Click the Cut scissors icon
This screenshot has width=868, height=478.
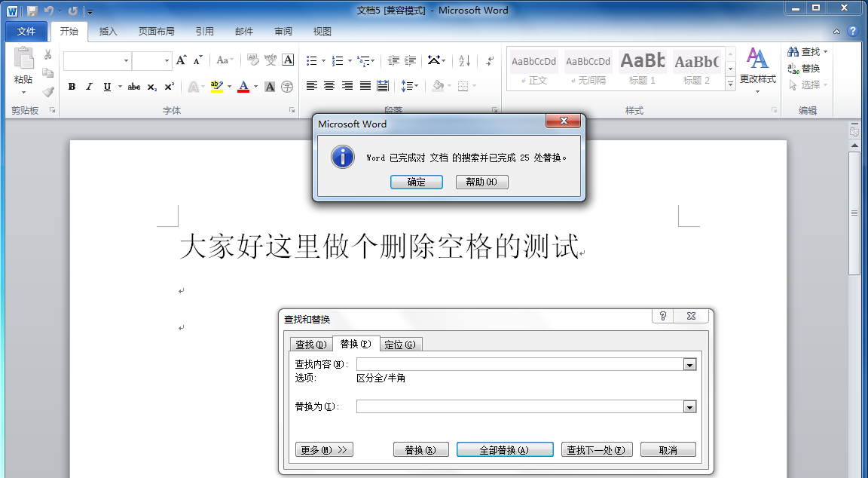[48, 54]
